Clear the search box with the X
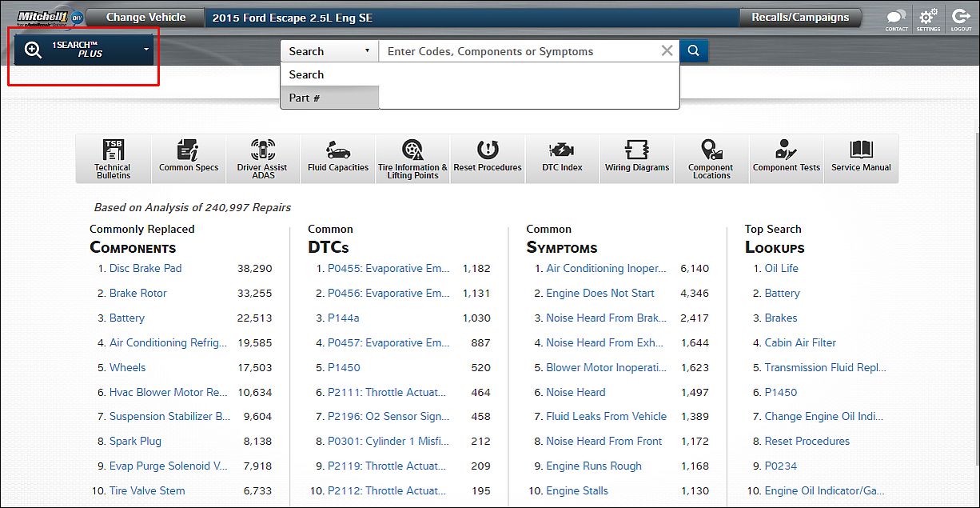Image resolution: width=980 pixels, height=508 pixels. (667, 51)
